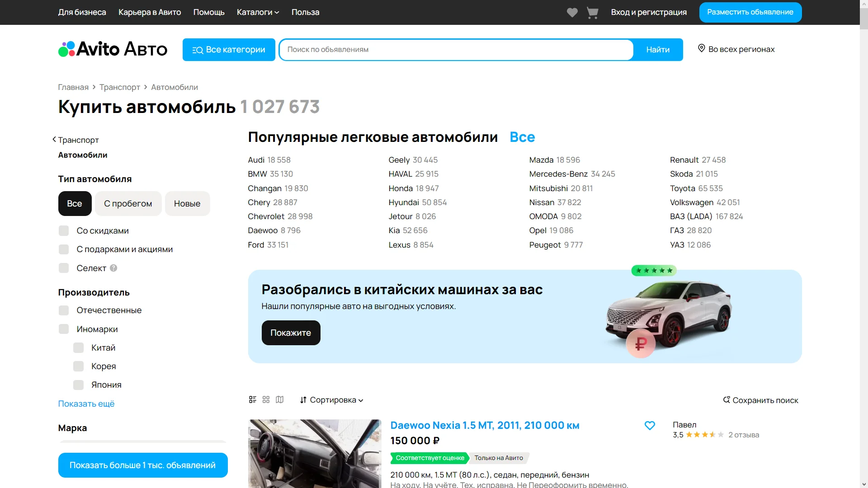Check the Отечественные manufacturer filter
The height and width of the screenshot is (488, 868).
point(64,310)
